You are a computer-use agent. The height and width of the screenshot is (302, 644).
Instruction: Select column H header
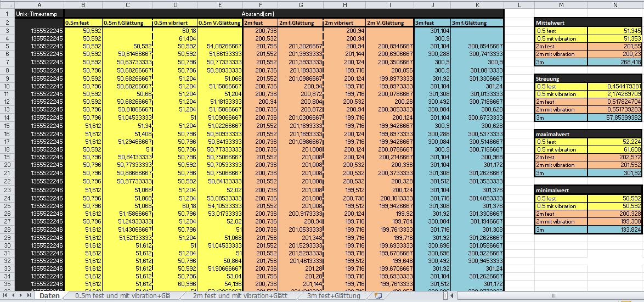coord(345,4)
